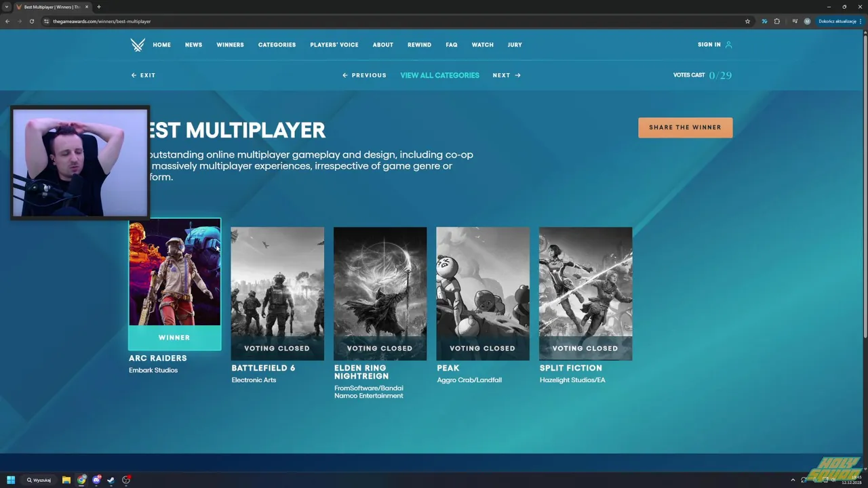
Task: Open the tab search dropdown arrow
Action: [7, 7]
